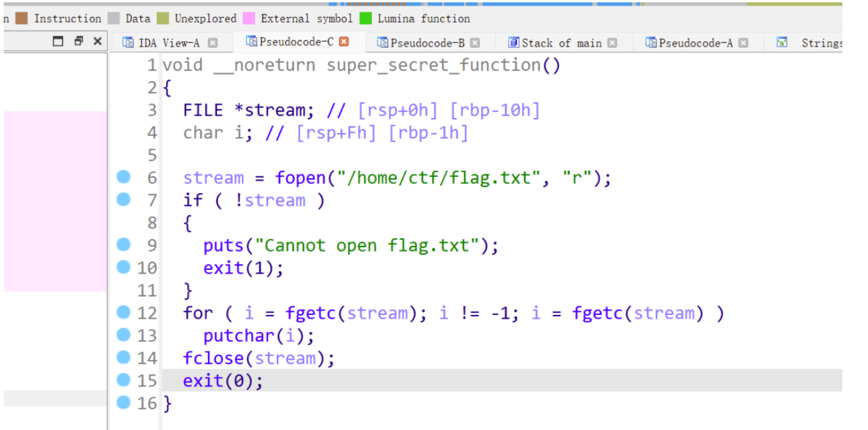Click the Stack of main tab icon
Screen dimensions: 868x430
pyautogui.click(x=514, y=43)
